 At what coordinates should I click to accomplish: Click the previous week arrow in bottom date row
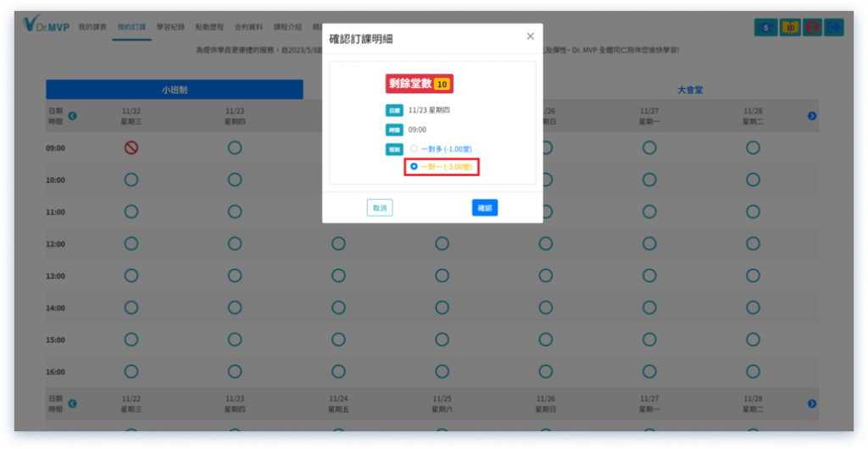[x=72, y=403]
